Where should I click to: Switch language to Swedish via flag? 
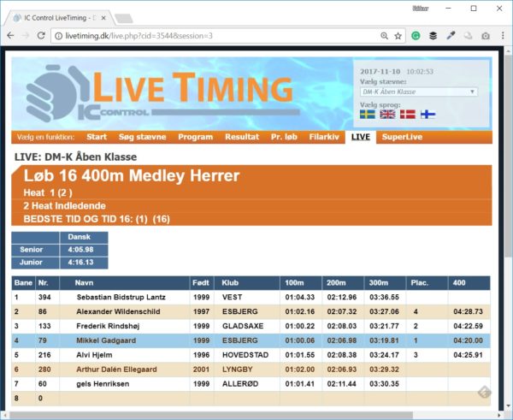[x=367, y=114]
